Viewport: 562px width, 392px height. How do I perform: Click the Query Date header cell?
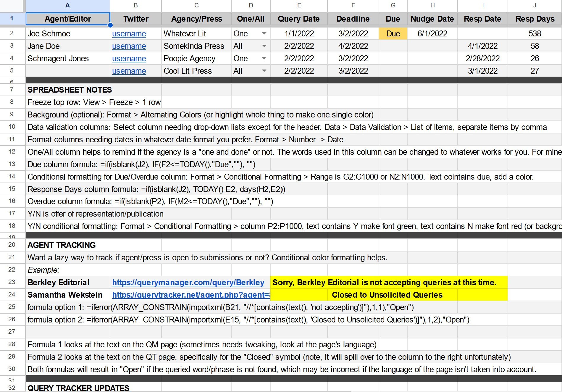click(299, 19)
